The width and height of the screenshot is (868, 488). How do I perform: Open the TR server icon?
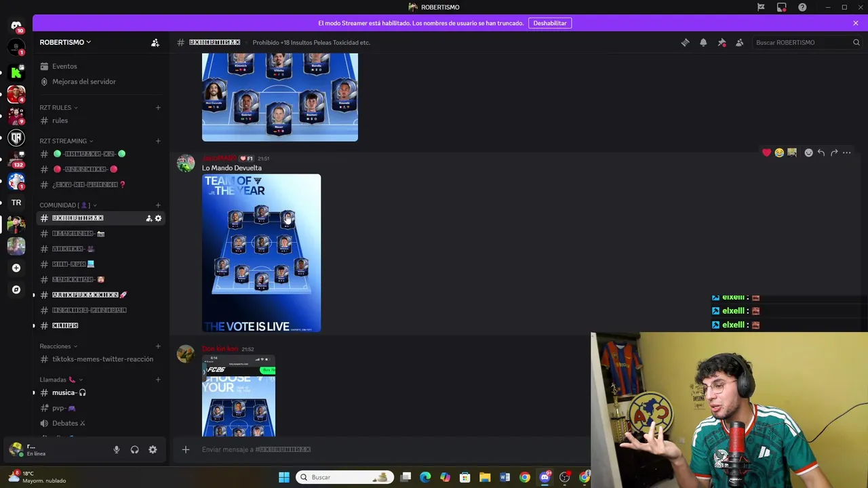coord(16,203)
